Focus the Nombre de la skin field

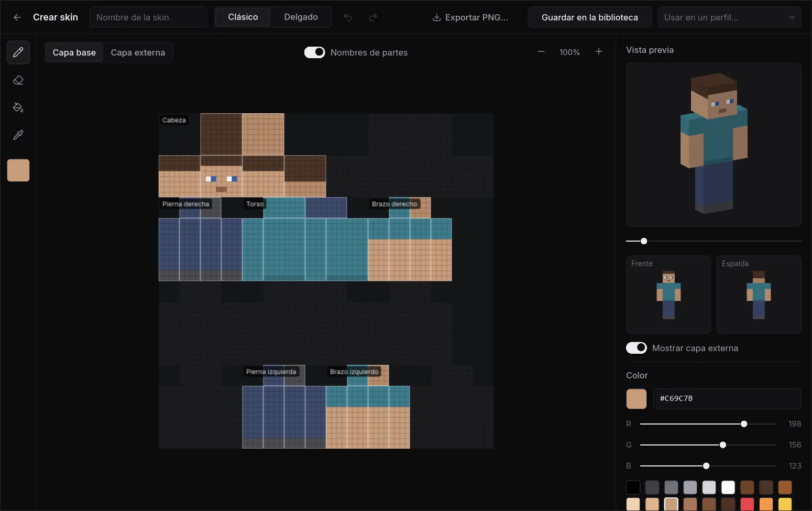click(149, 17)
